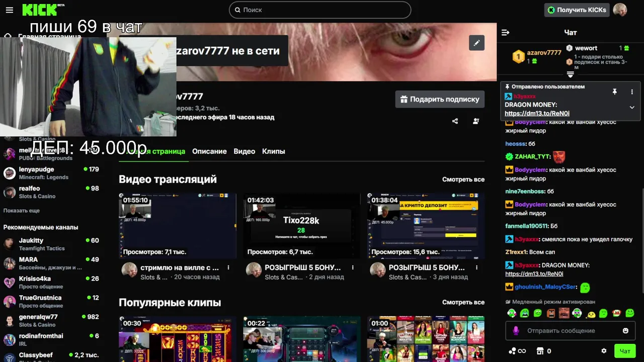Viewport: 644px width, 362px height.
Task: Open the hamburger menu next to the KICK logo
Action: point(9,10)
